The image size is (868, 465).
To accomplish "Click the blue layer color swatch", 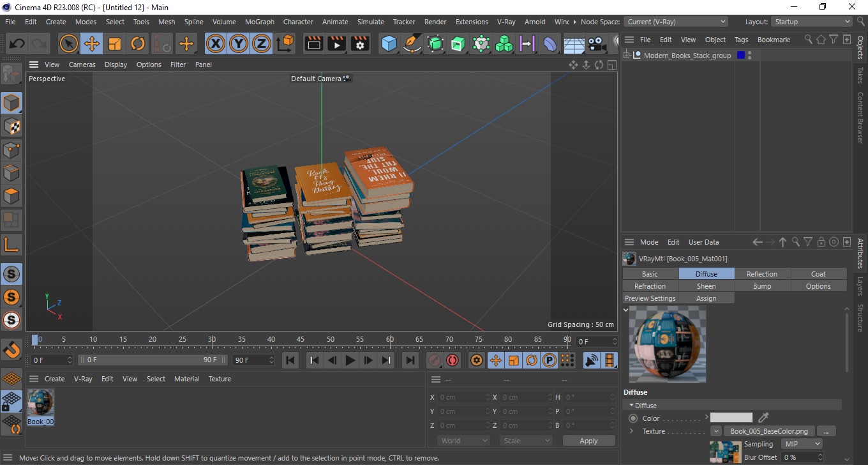I will (741, 56).
